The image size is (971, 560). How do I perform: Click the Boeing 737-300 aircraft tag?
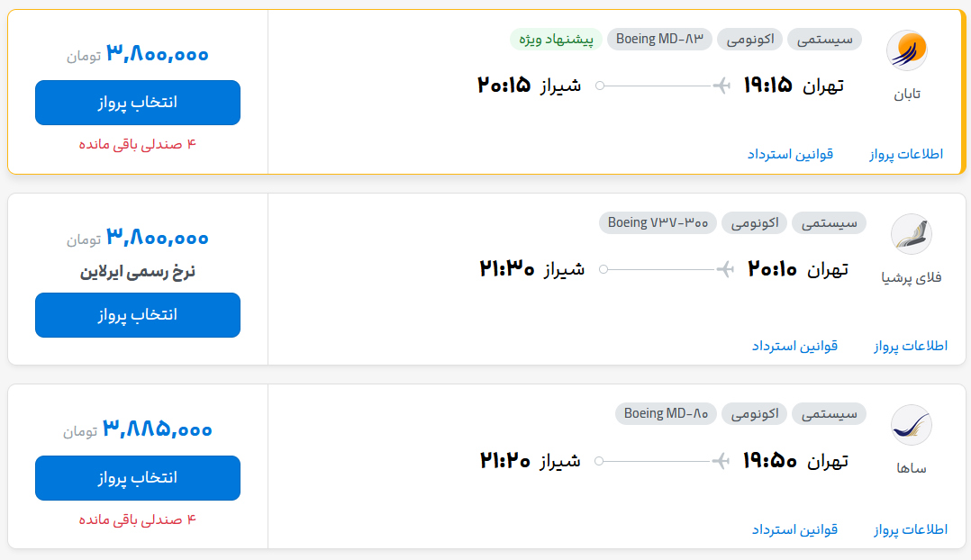point(658,222)
